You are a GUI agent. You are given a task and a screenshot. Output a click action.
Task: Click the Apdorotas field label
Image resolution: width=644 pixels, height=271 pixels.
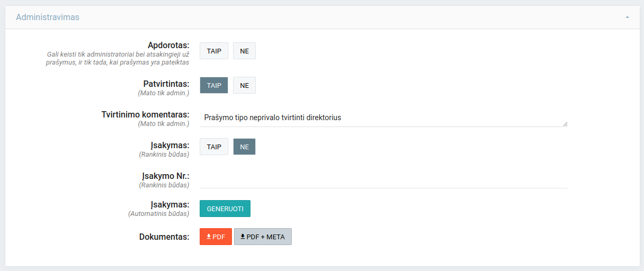168,44
